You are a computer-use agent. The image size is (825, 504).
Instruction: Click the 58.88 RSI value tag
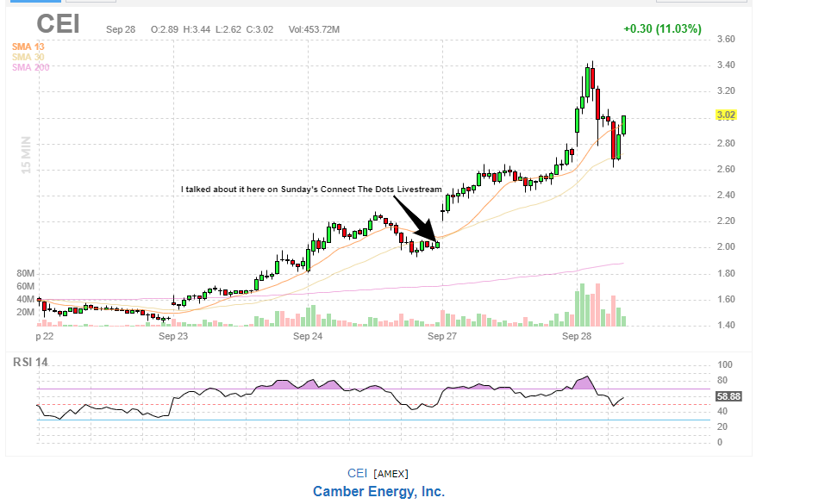click(x=728, y=397)
